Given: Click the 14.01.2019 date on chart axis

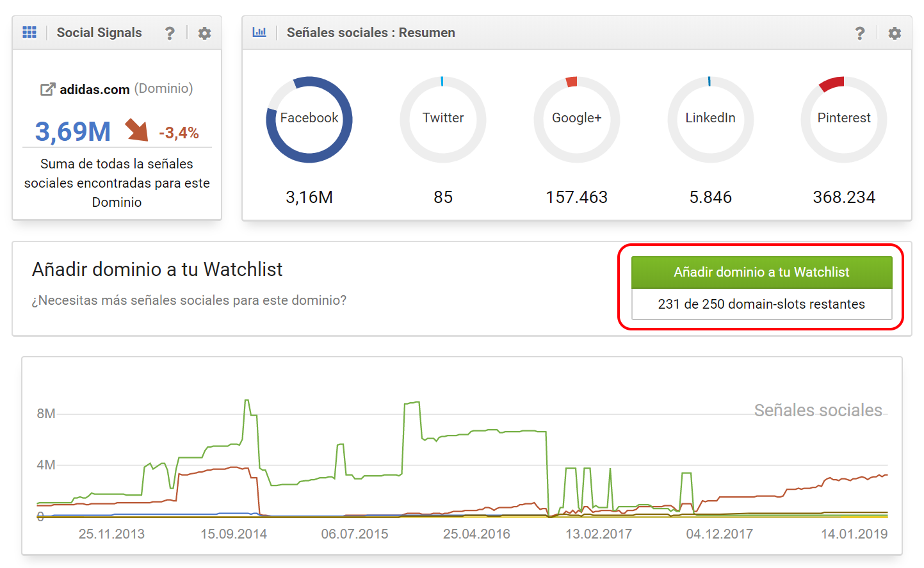Looking at the screenshot, I should coord(854,534).
